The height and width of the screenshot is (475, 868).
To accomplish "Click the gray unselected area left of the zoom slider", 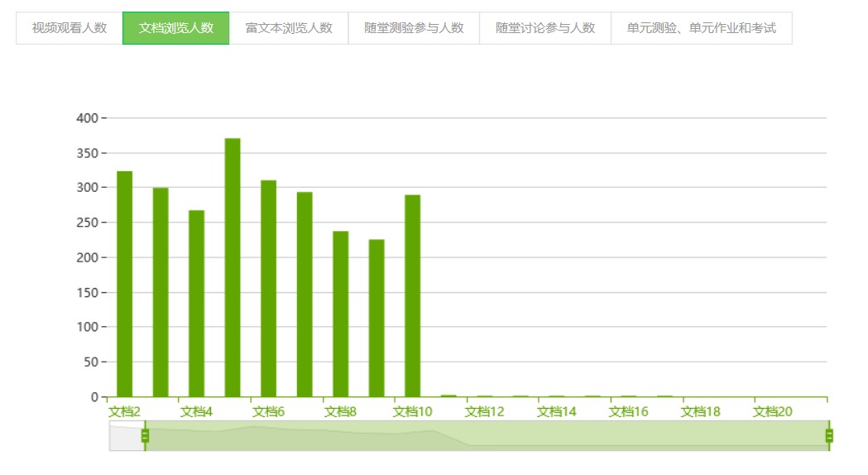I will point(126,436).
